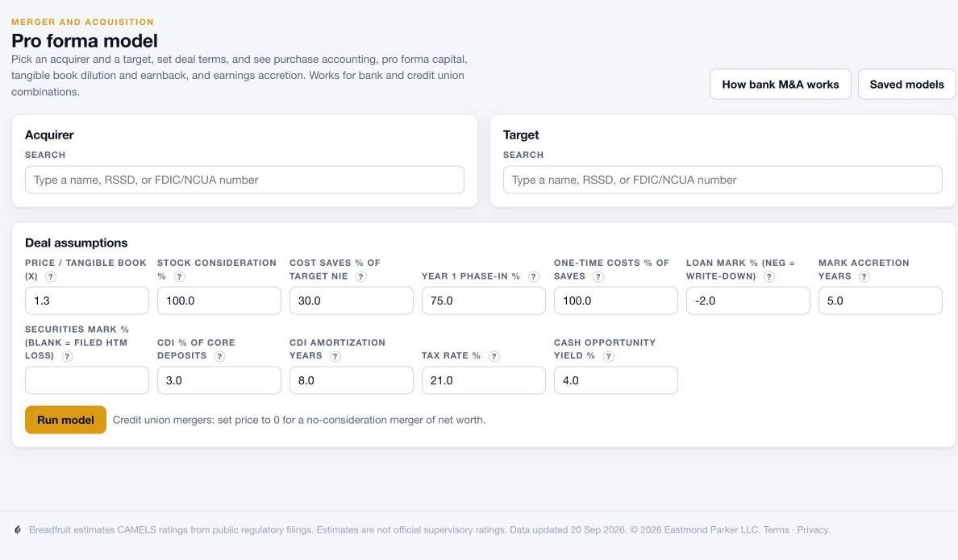
Task: Open help icon for Loan Mark %
Action: pyautogui.click(x=769, y=276)
